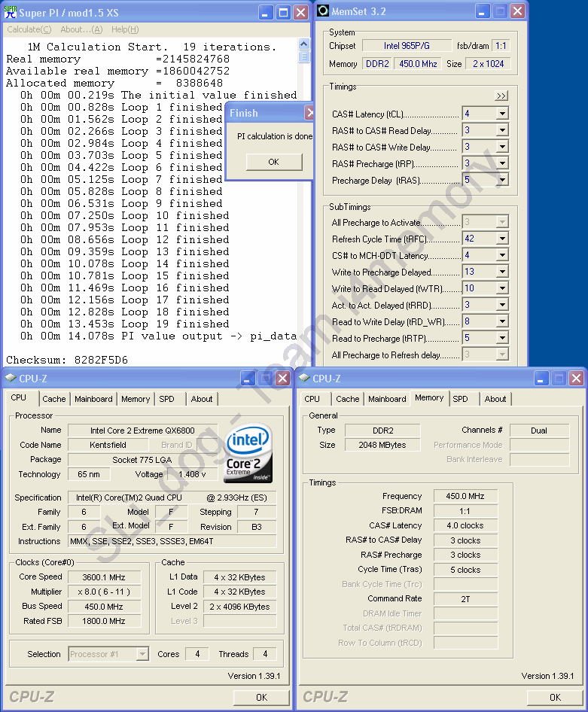Click the Memory 450.0 Mhz field in MemSet

(418, 63)
